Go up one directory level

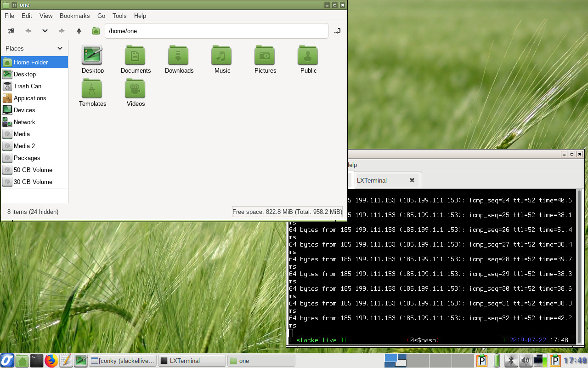click(x=79, y=31)
